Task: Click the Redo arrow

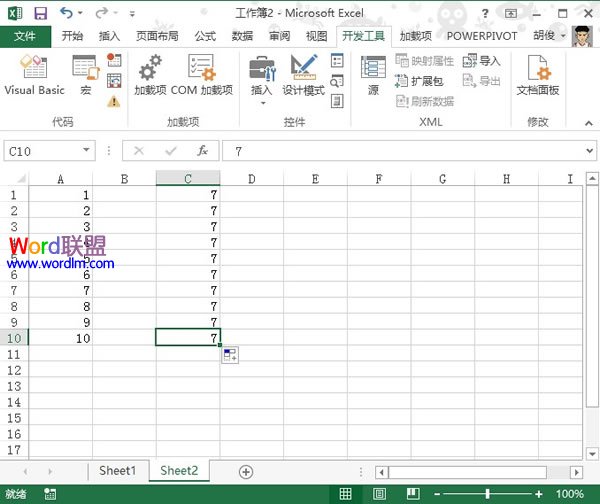Action: (x=102, y=13)
